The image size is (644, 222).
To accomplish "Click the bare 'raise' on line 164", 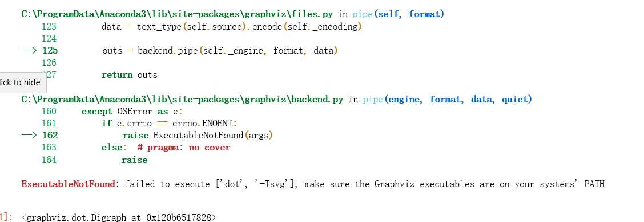I will (134, 160).
